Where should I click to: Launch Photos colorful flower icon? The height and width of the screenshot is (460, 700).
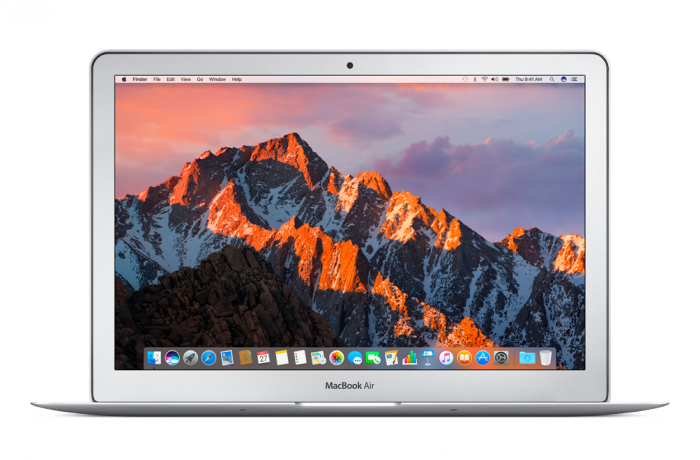(337, 358)
